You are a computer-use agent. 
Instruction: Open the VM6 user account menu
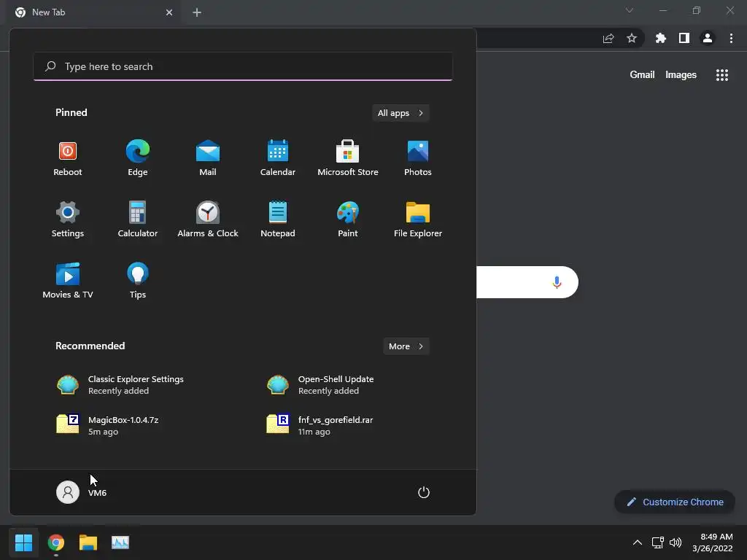coord(82,492)
